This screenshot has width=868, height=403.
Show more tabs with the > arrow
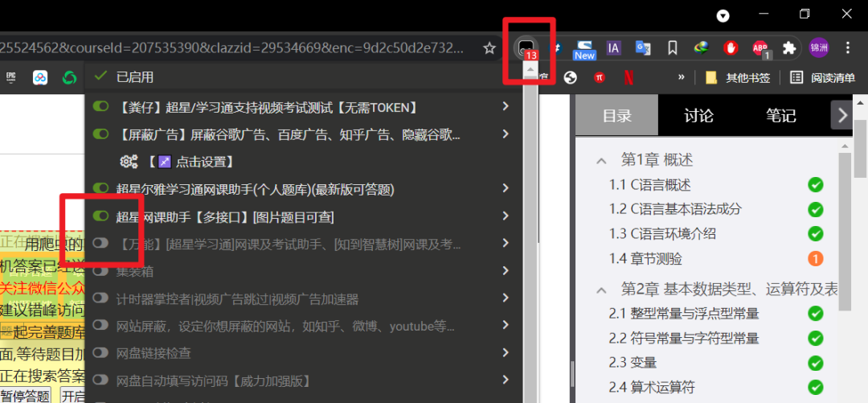842,115
